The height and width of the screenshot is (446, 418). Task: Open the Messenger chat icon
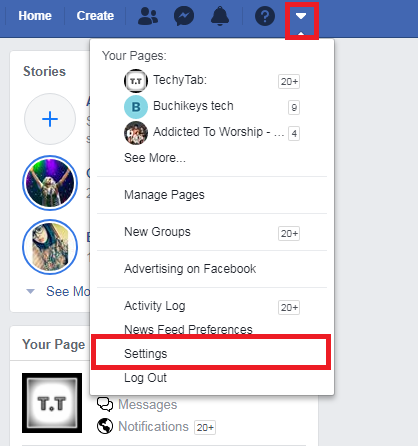click(184, 16)
